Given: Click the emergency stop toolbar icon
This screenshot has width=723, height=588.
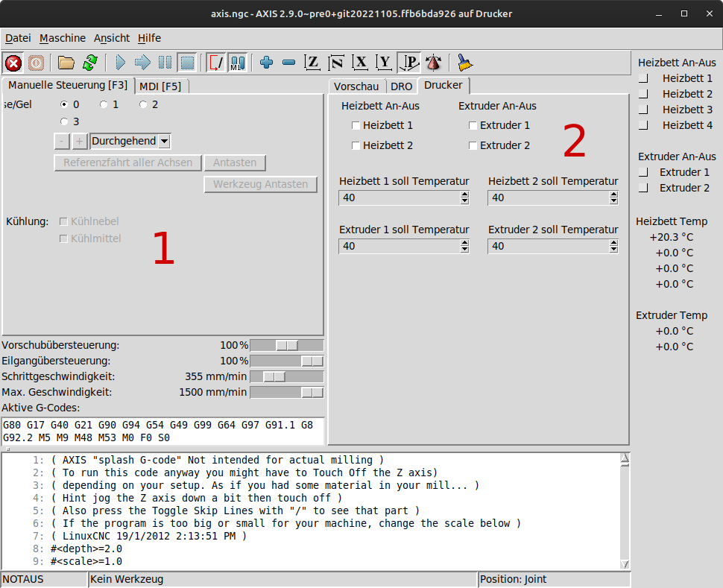Looking at the screenshot, I should [x=13, y=63].
